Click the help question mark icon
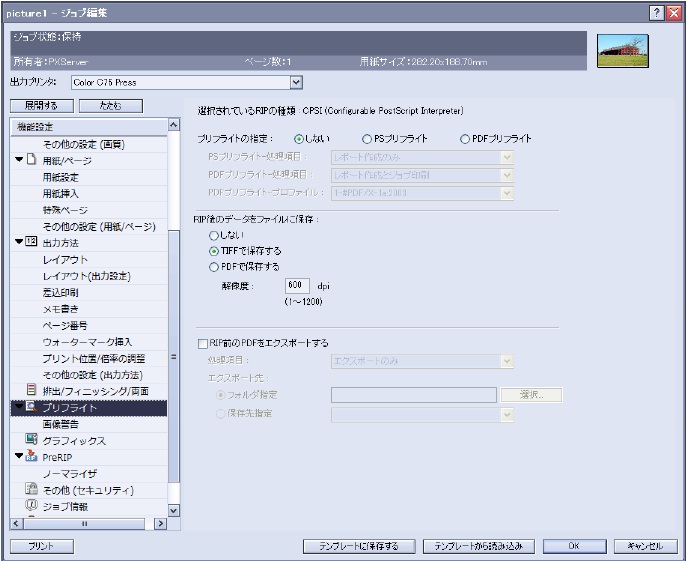Screen dimensions: 687x561 pyautogui.click(x=655, y=11)
